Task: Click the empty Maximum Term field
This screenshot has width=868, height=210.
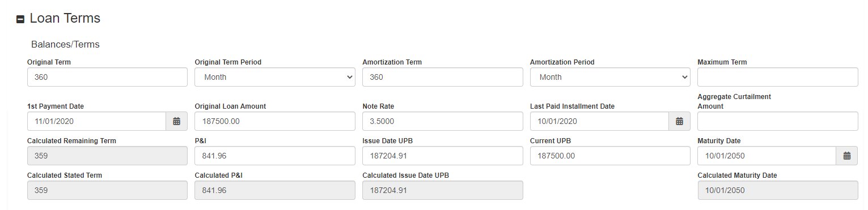Action: [778, 77]
